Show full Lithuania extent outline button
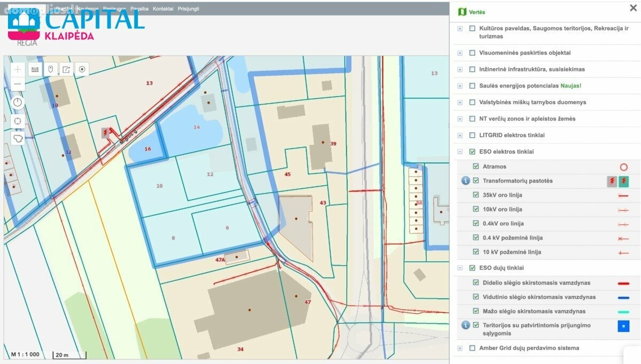 (x=18, y=138)
